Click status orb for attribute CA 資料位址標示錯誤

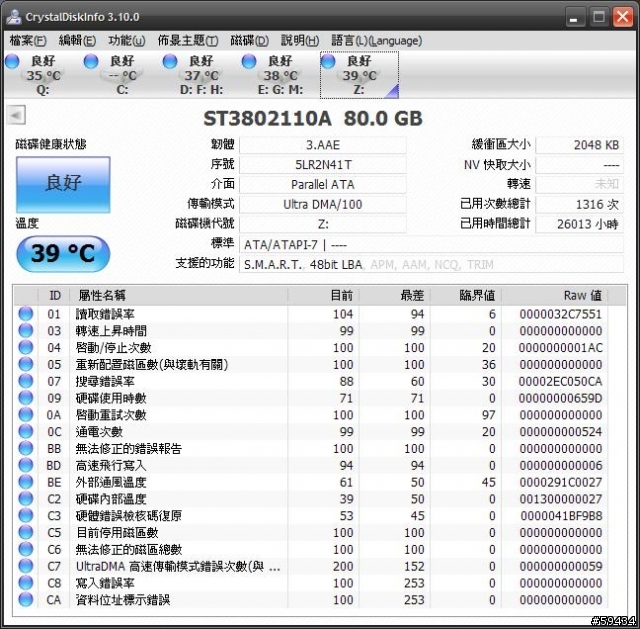tap(26, 600)
